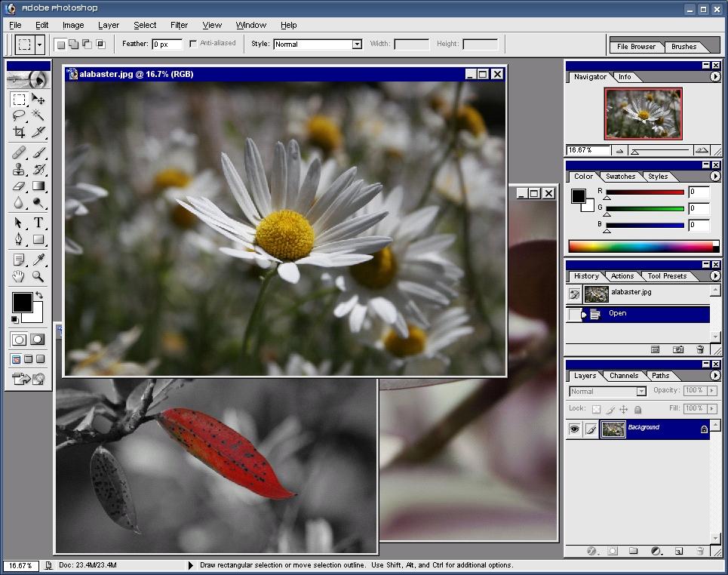The image size is (728, 575).
Task: Enable Quick Mask mode
Action: (x=37, y=340)
